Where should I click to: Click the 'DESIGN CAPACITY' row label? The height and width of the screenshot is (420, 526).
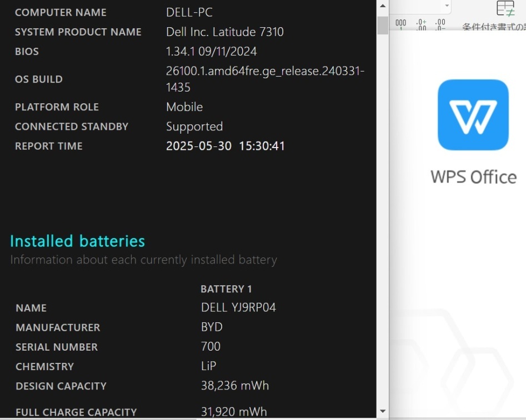click(x=61, y=386)
